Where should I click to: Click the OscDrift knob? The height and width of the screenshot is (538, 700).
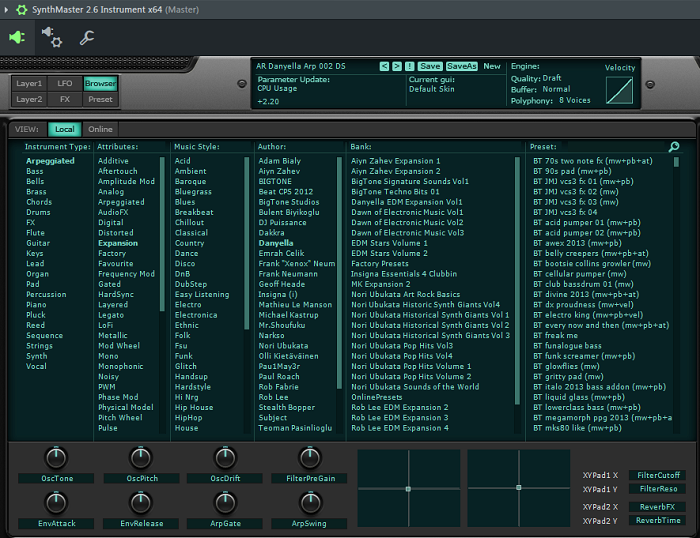(225, 458)
